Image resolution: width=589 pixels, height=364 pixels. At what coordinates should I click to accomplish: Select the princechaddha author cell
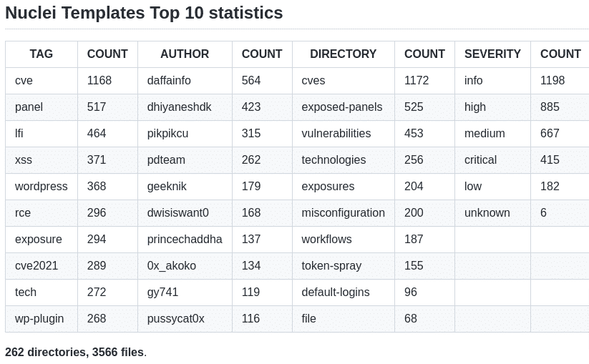point(185,239)
